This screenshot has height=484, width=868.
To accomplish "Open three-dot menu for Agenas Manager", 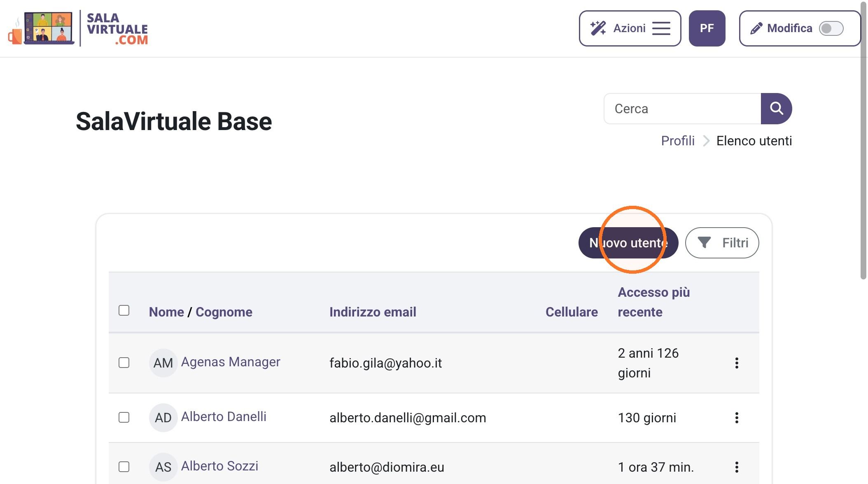I will tap(737, 363).
